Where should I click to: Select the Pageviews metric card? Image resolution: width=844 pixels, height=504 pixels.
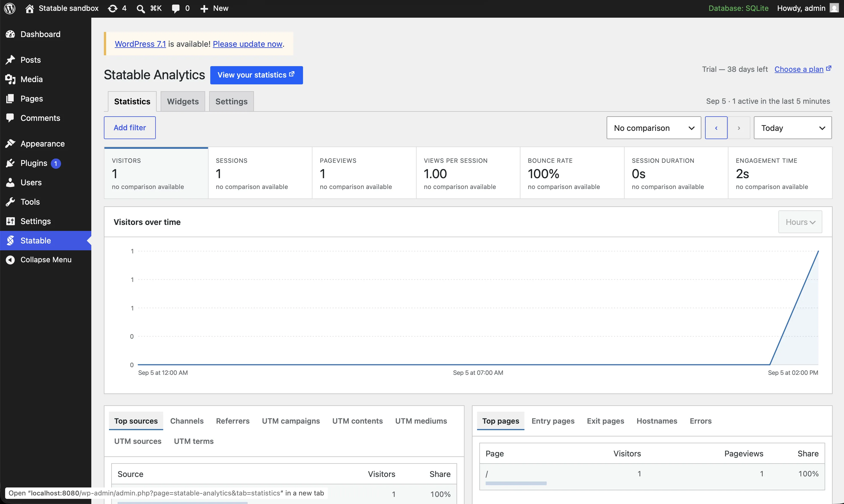[x=364, y=173]
